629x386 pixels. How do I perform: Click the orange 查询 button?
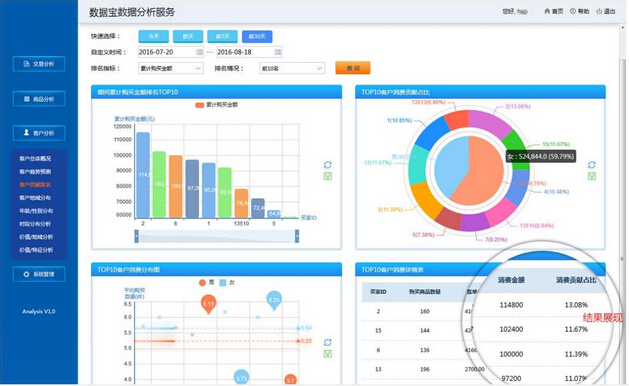pos(353,68)
